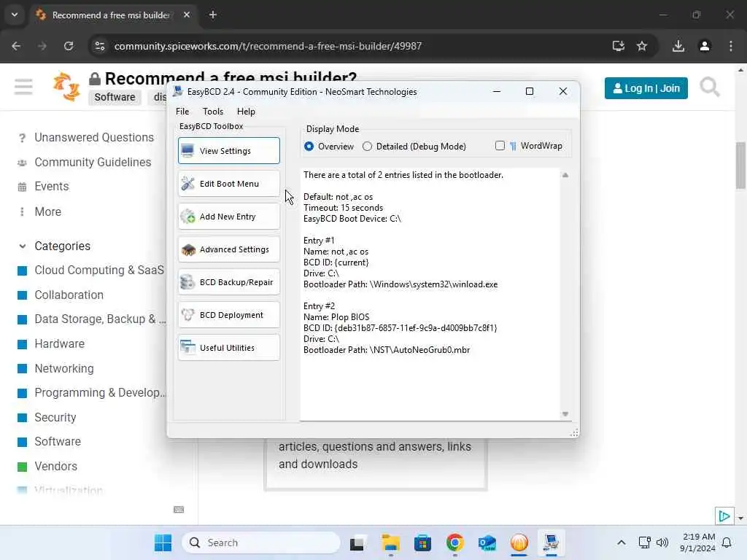Collapse the Categories section chevron

(x=23, y=246)
